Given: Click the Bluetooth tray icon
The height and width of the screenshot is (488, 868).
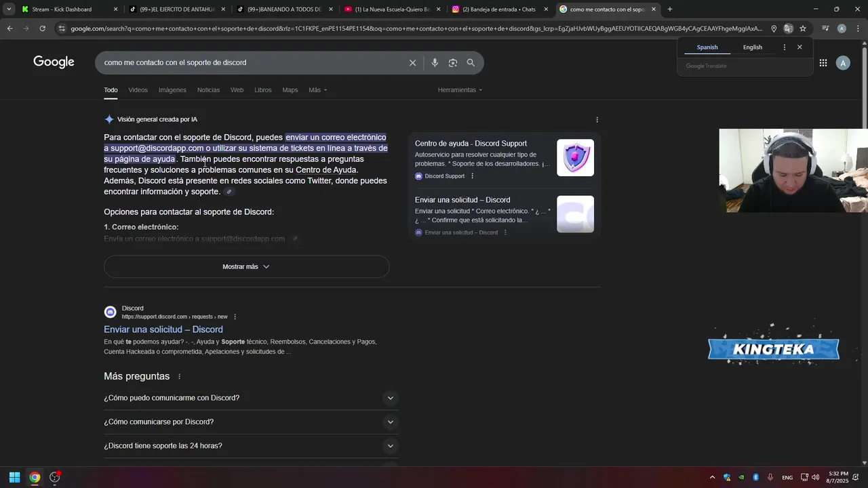Looking at the screenshot, I should (755, 477).
